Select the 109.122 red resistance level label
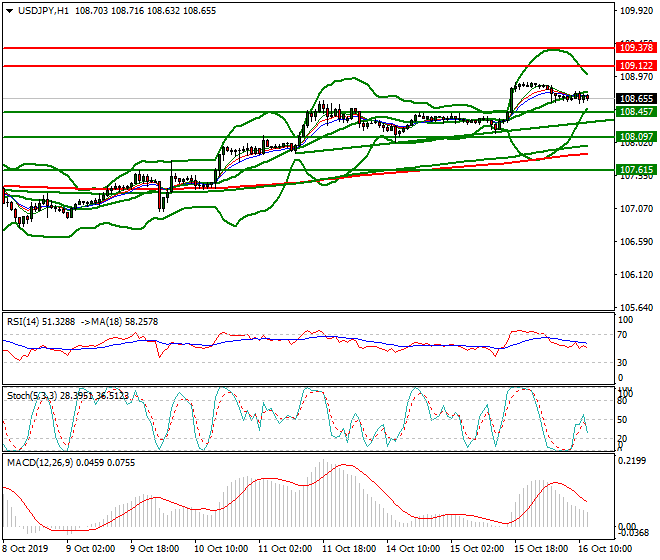660x560 pixels. 636,66
